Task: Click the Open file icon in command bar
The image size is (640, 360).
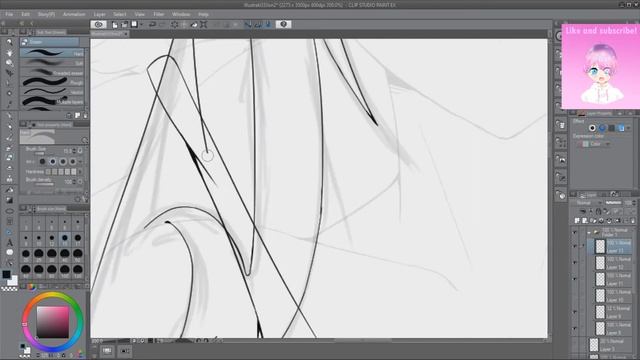Action: coord(124,24)
